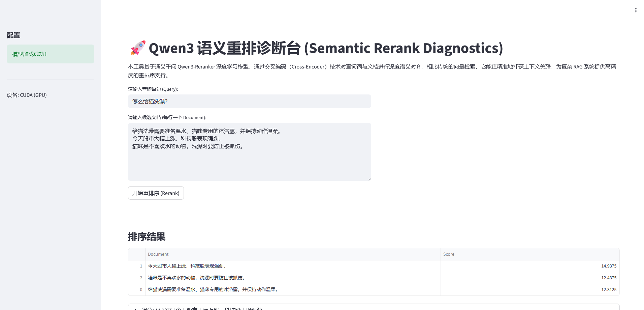Click the Document column header
This screenshot has height=310, width=644.
pyautogui.click(x=293, y=254)
